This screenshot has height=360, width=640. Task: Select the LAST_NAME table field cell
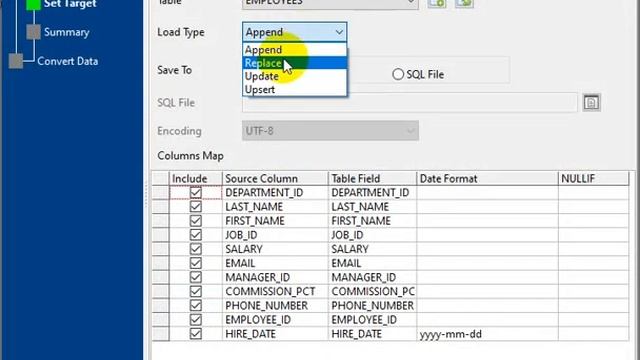[x=372, y=207]
